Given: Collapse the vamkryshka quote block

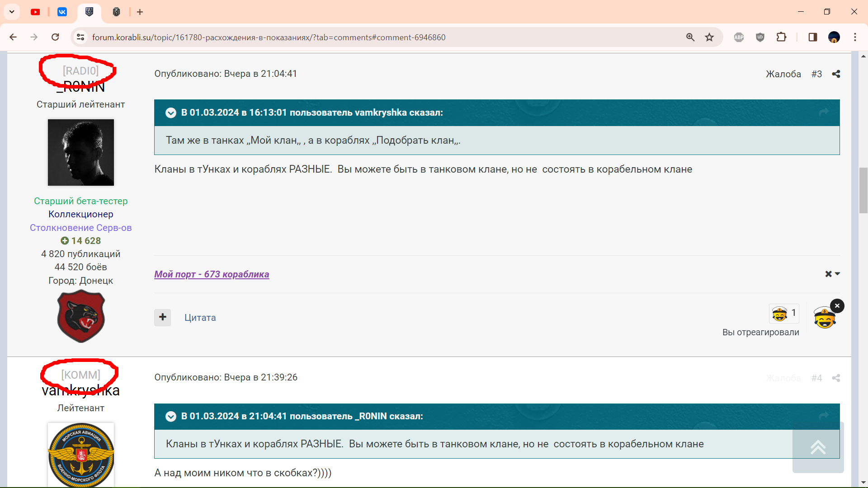Looking at the screenshot, I should [x=171, y=113].
